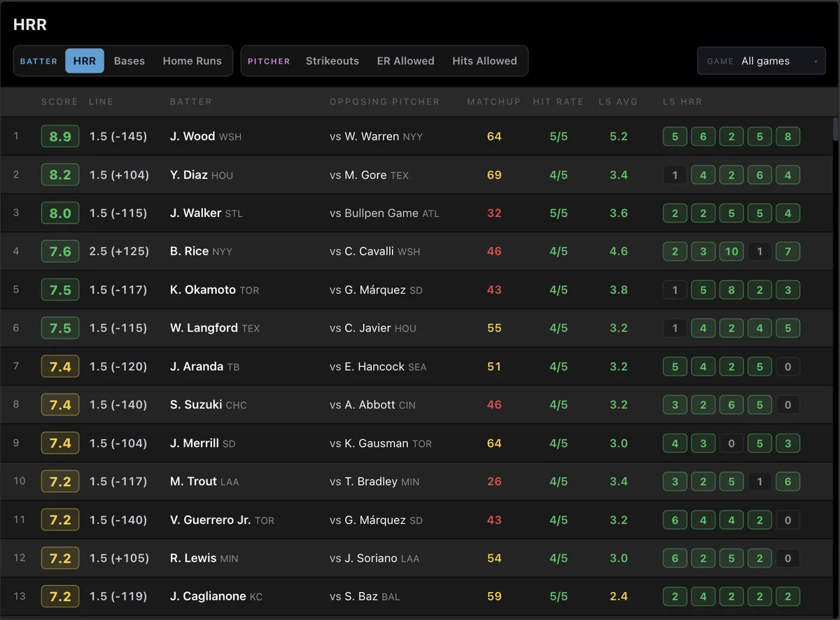Click the BATTER column header
This screenshot has height=620, width=840.
tap(191, 101)
